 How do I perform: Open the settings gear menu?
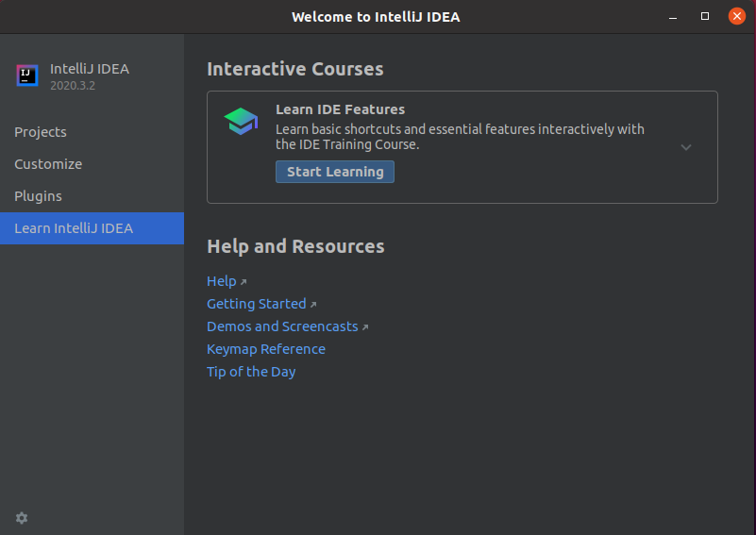pos(22,518)
